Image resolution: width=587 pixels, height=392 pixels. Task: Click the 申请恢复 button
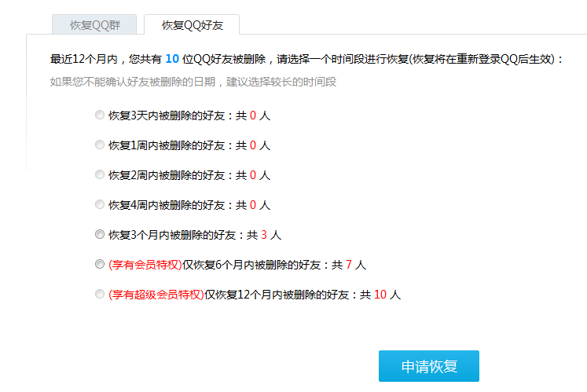(429, 366)
